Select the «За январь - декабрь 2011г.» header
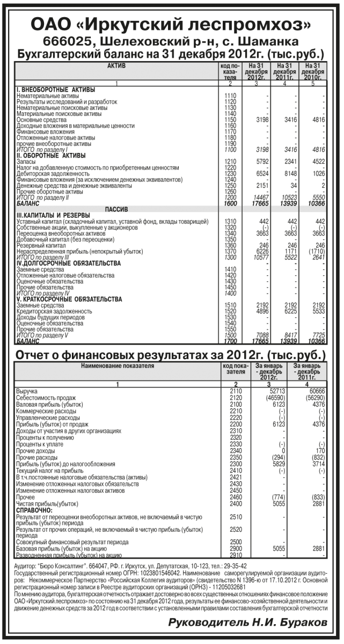 pyautogui.click(x=306, y=370)
